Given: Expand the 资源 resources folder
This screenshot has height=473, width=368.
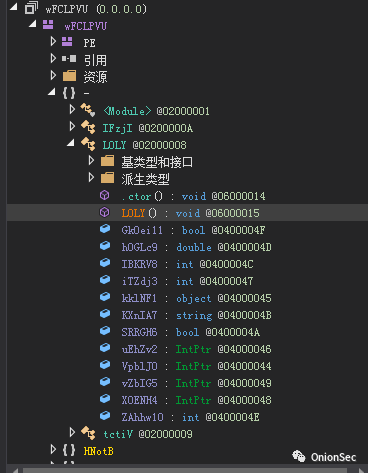Looking at the screenshot, I should [53, 75].
